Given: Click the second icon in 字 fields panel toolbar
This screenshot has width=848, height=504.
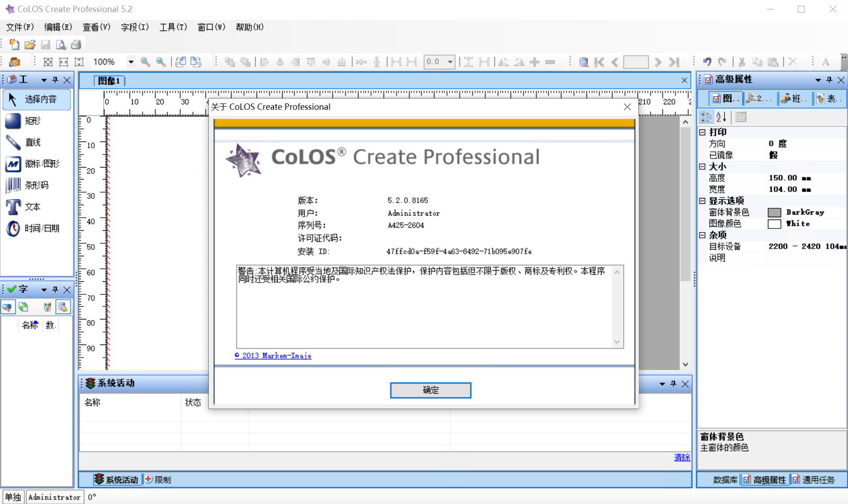Looking at the screenshot, I should [23, 307].
